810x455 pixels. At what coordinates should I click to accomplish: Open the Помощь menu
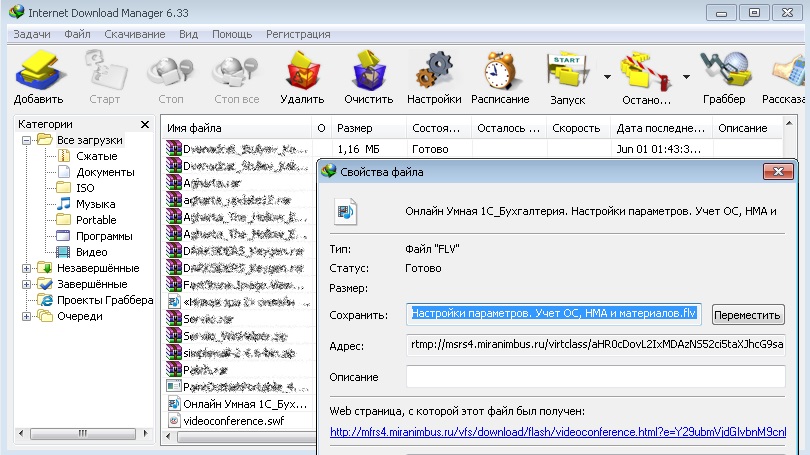[x=232, y=34]
